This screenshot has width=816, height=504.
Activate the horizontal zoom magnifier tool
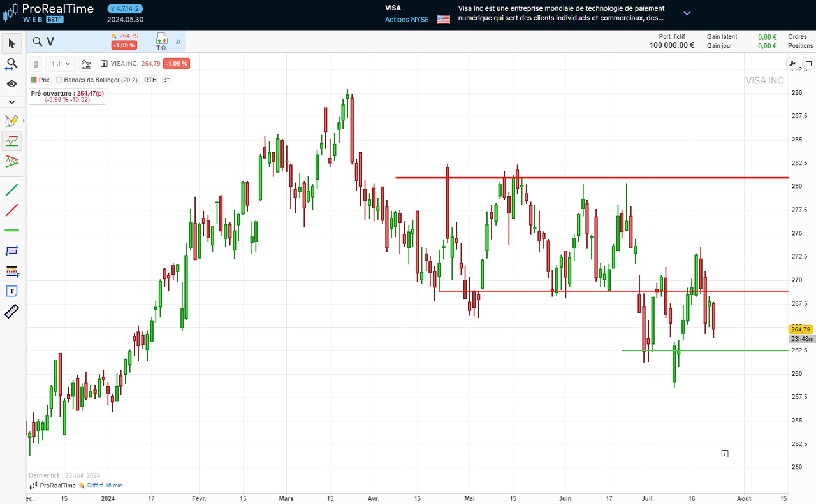point(11,64)
